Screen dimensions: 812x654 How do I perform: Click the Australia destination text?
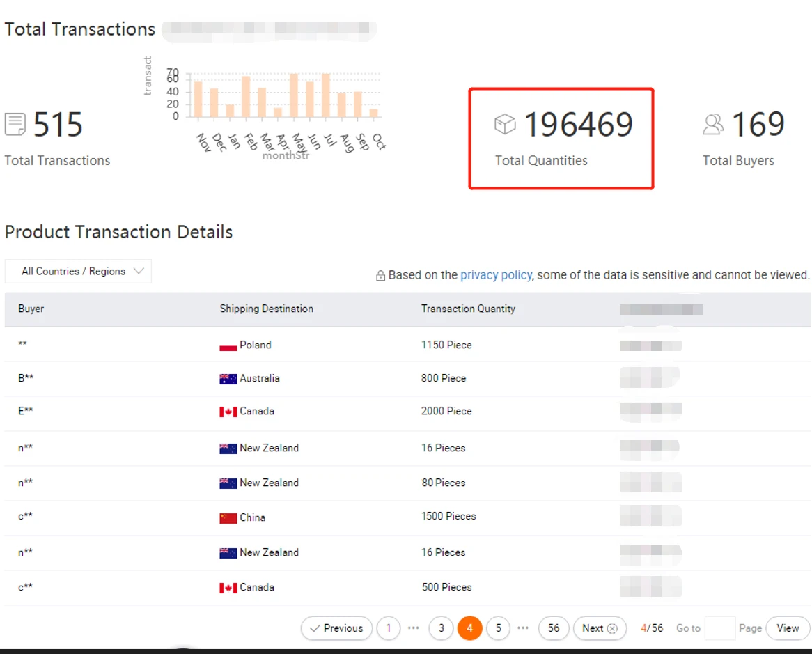click(260, 378)
